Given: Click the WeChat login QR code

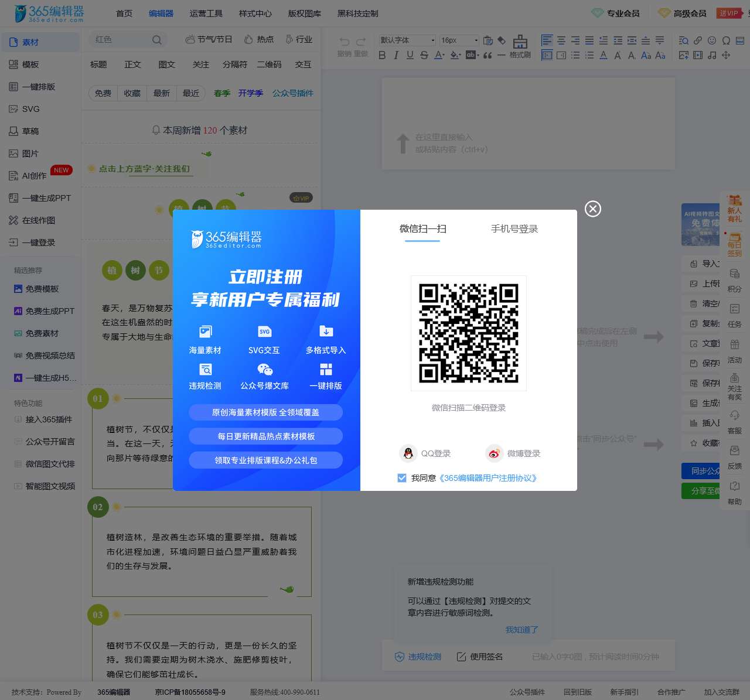Looking at the screenshot, I should [469, 333].
